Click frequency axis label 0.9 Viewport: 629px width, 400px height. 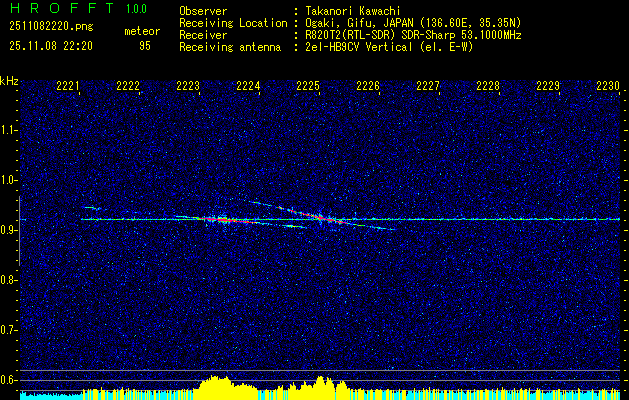(9, 230)
